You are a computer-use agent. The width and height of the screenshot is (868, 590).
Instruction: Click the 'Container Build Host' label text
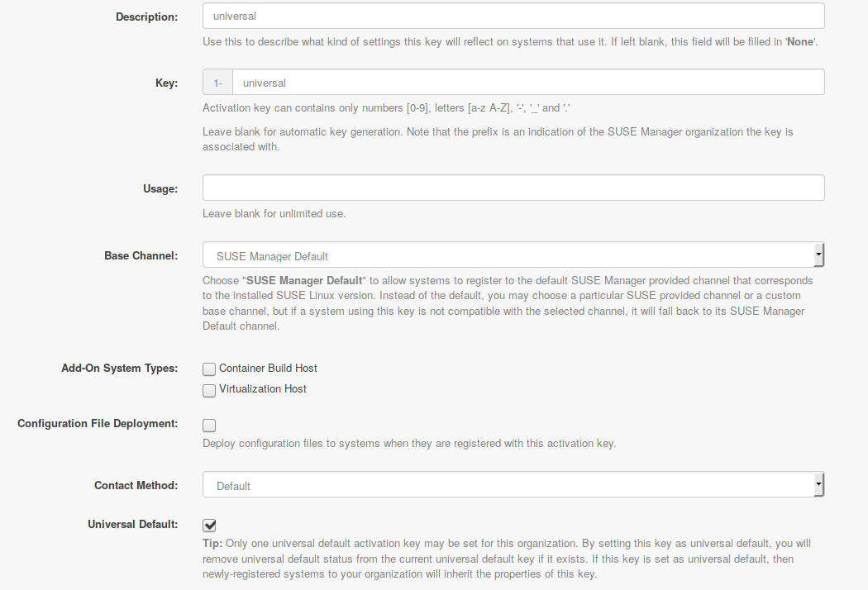click(x=268, y=369)
